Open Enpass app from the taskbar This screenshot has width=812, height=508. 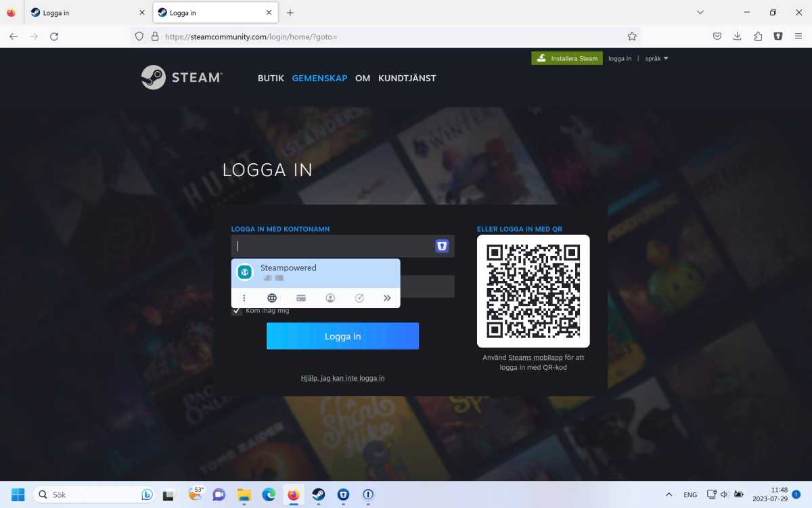click(343, 494)
